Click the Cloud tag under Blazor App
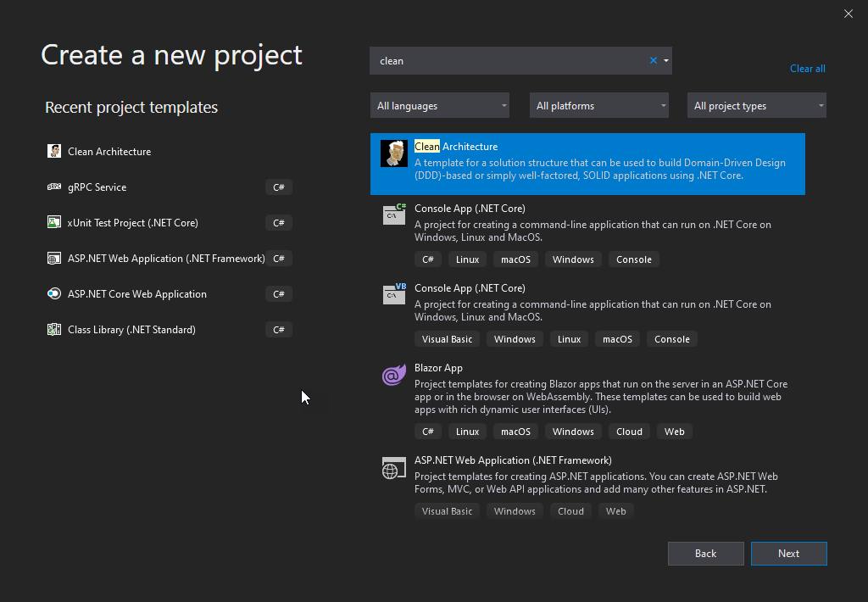This screenshot has width=868, height=602. pyautogui.click(x=630, y=432)
